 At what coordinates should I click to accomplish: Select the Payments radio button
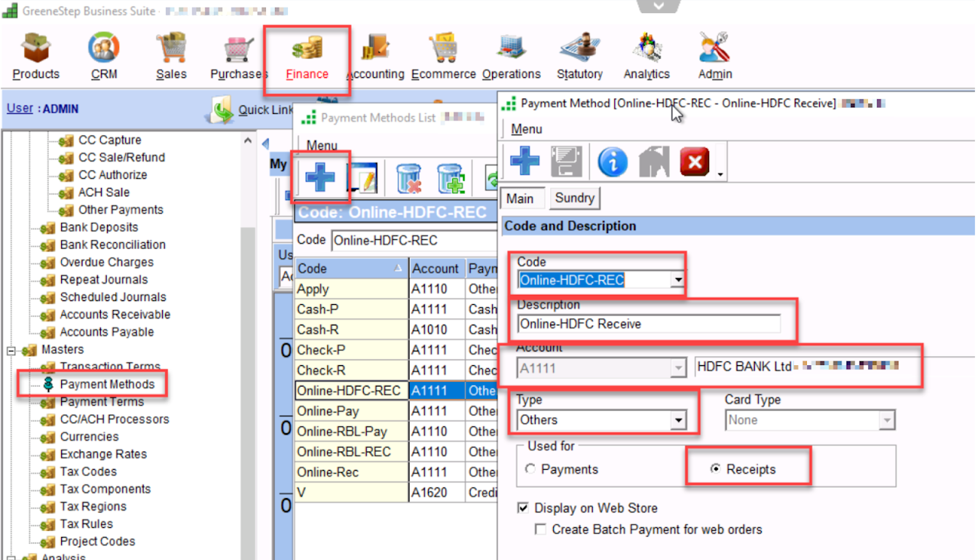531,470
